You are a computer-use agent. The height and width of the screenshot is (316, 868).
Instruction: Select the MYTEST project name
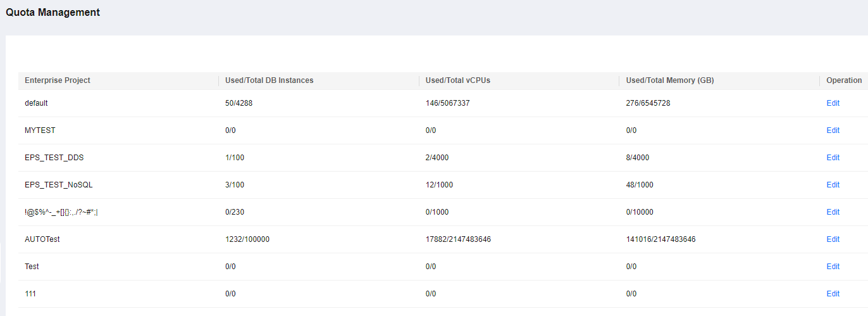click(x=40, y=130)
